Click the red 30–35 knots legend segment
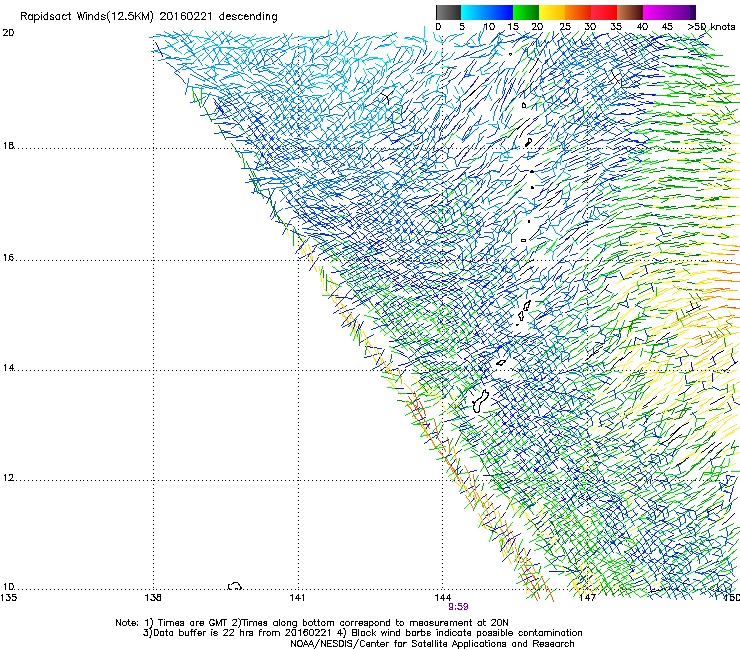 point(604,12)
